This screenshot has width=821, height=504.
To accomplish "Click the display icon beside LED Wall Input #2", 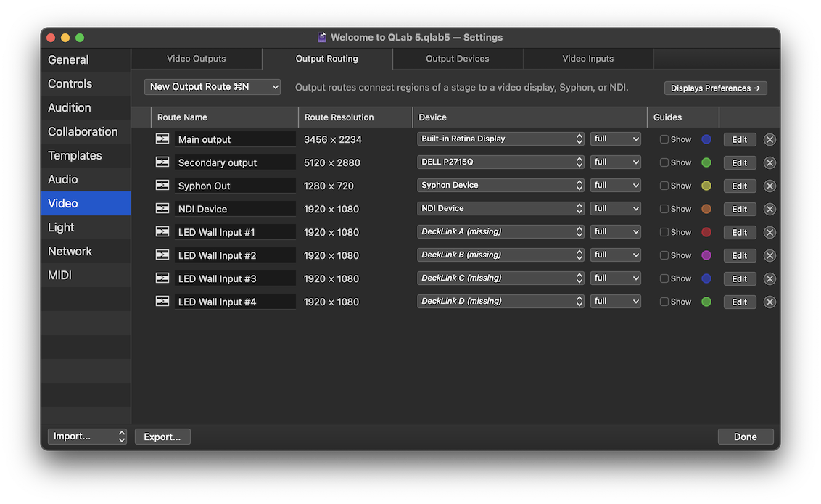I will [162, 255].
